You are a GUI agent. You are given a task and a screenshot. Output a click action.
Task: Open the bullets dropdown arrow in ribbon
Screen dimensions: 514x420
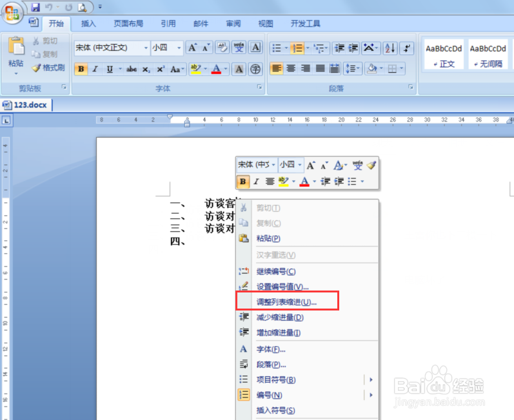click(x=286, y=48)
